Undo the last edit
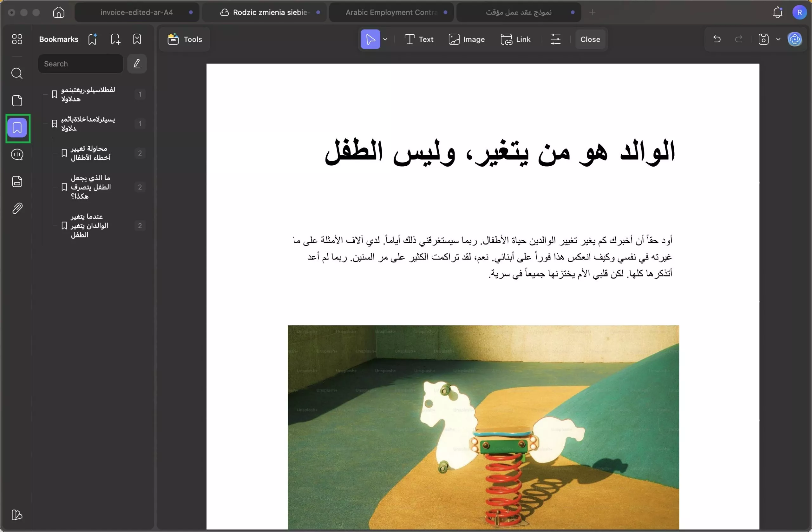 (717, 39)
